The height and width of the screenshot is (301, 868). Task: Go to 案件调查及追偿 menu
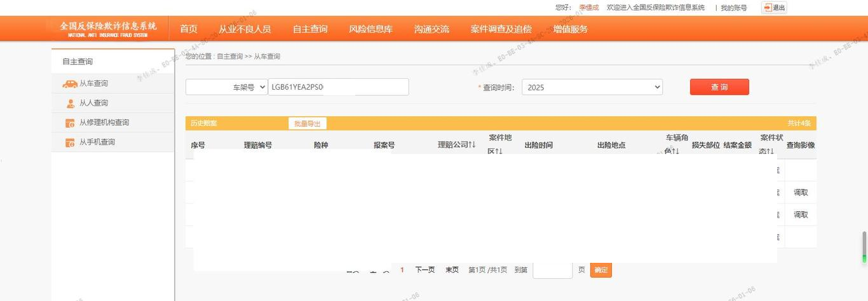tap(501, 29)
